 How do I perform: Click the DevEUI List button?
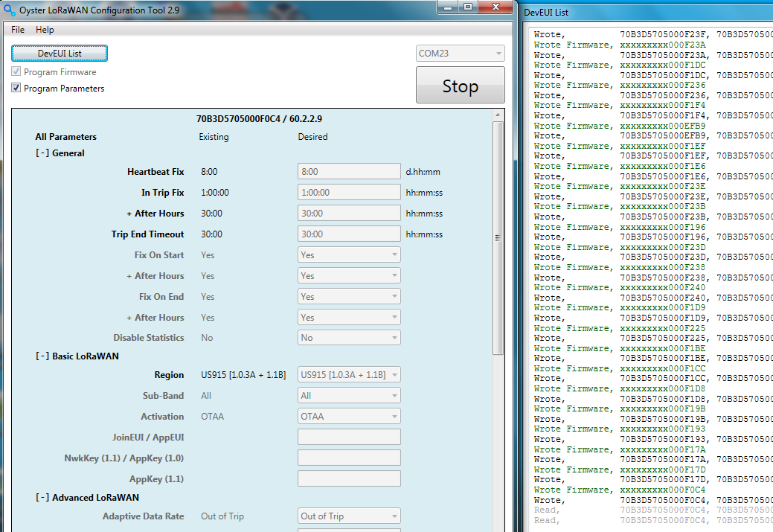[60, 54]
